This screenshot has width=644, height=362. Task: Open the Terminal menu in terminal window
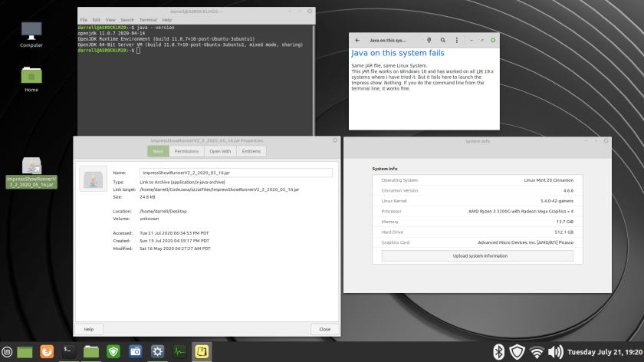tap(149, 19)
